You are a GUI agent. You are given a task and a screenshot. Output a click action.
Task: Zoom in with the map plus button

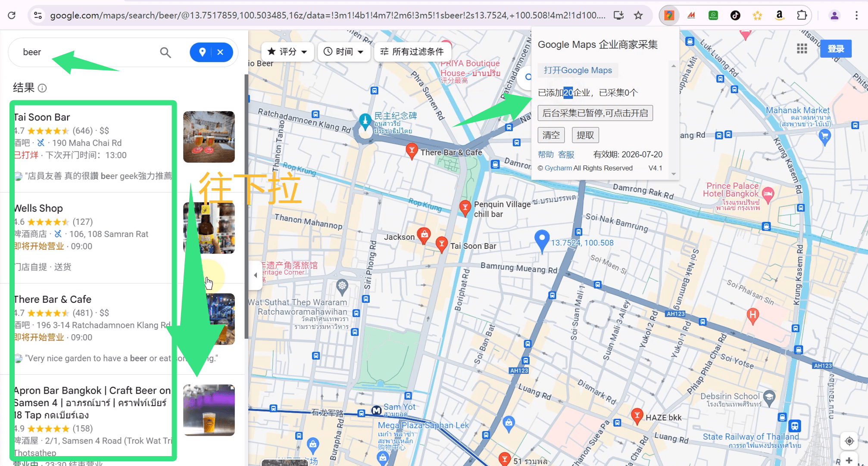point(849,460)
